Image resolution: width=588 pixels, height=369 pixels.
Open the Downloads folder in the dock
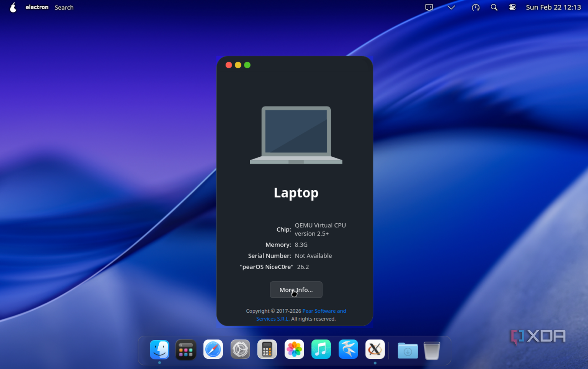pyautogui.click(x=408, y=350)
